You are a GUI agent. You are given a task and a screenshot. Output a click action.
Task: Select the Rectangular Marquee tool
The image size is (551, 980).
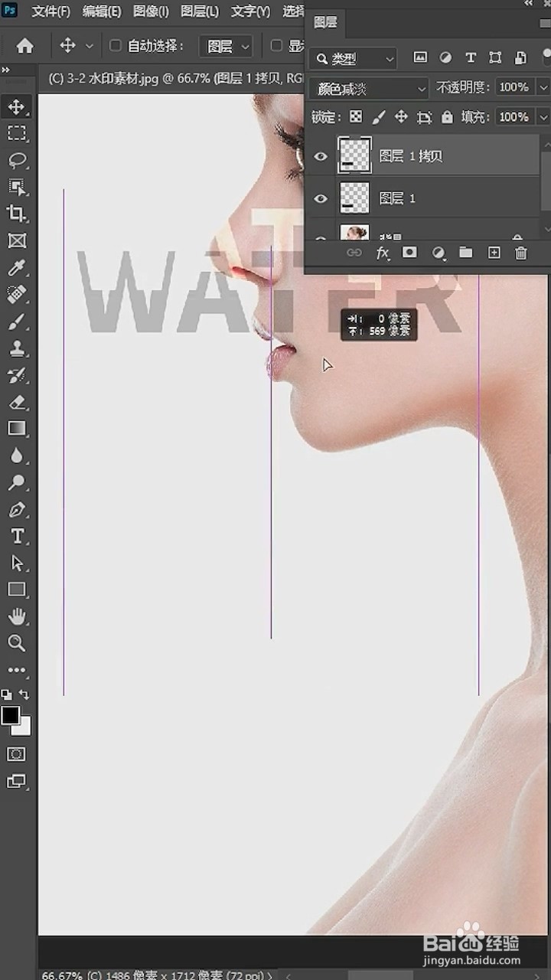tap(17, 133)
